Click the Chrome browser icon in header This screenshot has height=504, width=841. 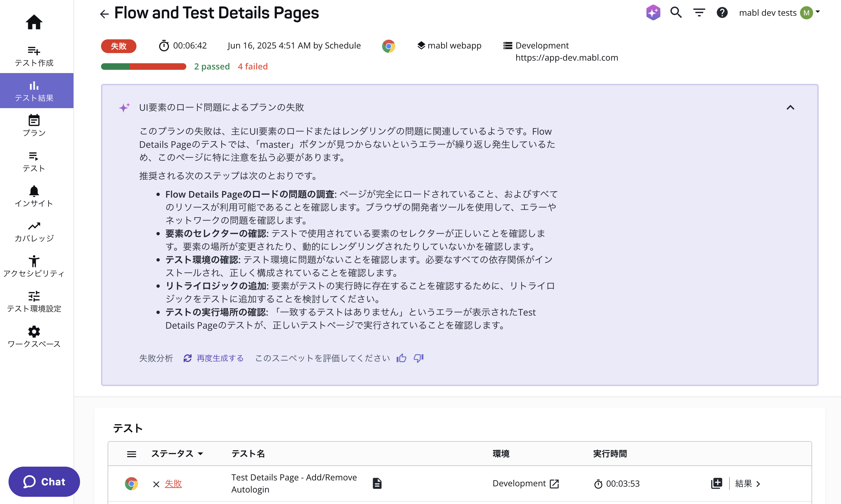388,46
